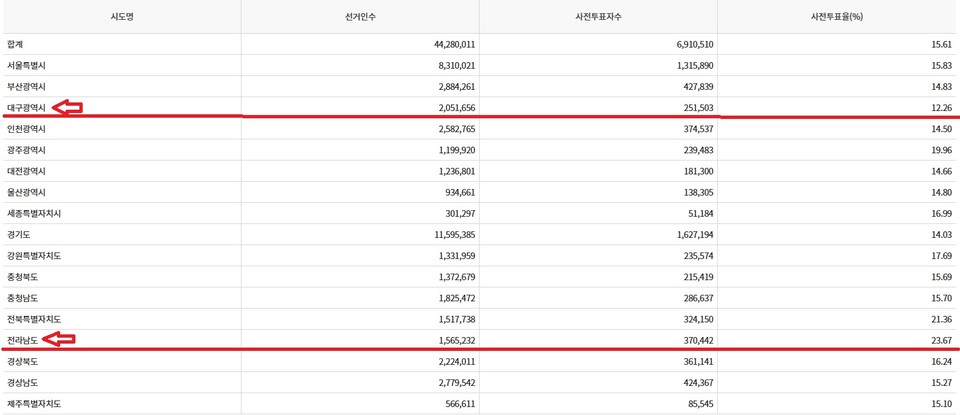Image resolution: width=960 pixels, height=415 pixels.
Task: Click Gyeonggi early voters 1,627,194
Action: pos(695,235)
